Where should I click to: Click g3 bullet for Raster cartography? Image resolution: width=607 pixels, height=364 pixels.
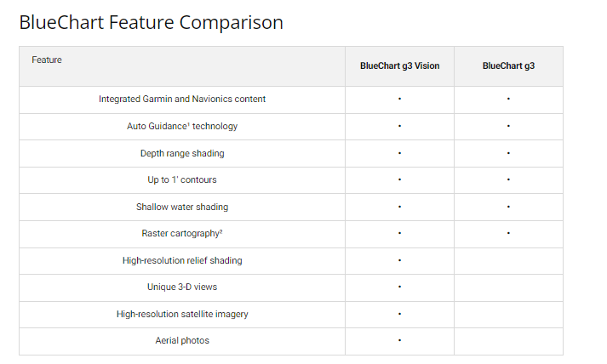coord(508,233)
